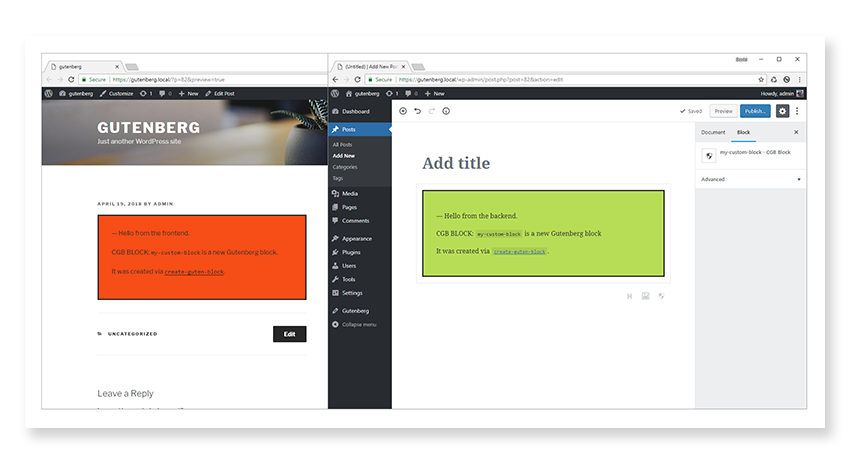Toggle the settings gear sidebar button
Image resolution: width=850 pixels, height=471 pixels.
782,111
